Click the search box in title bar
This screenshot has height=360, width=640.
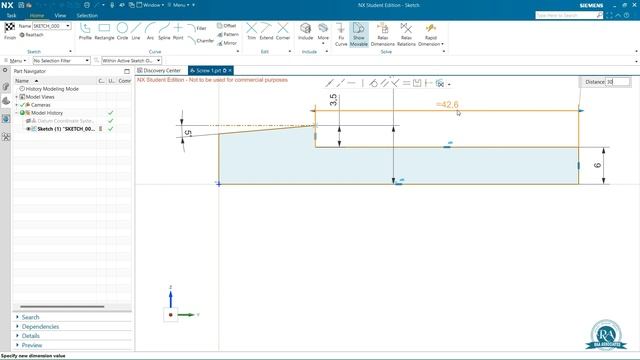click(566, 15)
